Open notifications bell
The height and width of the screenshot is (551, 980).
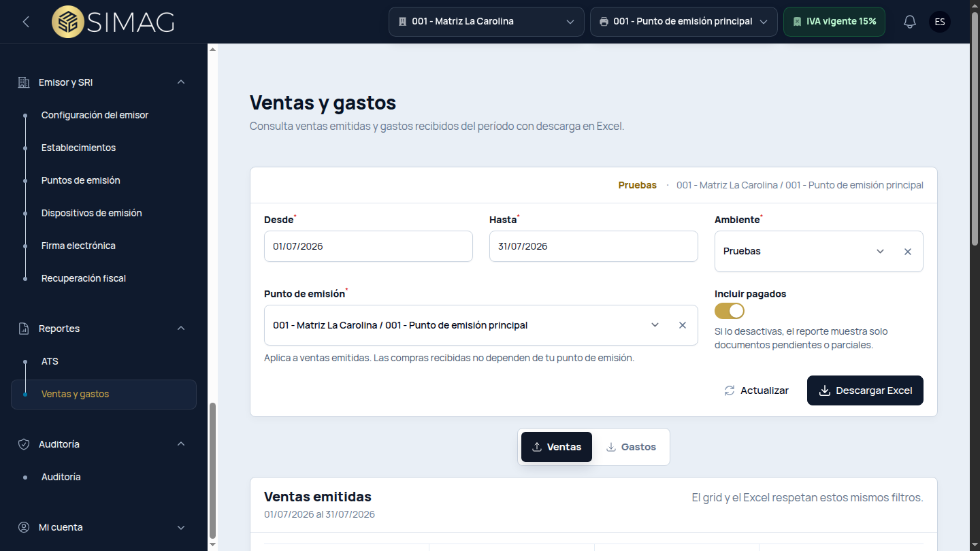[910, 22]
